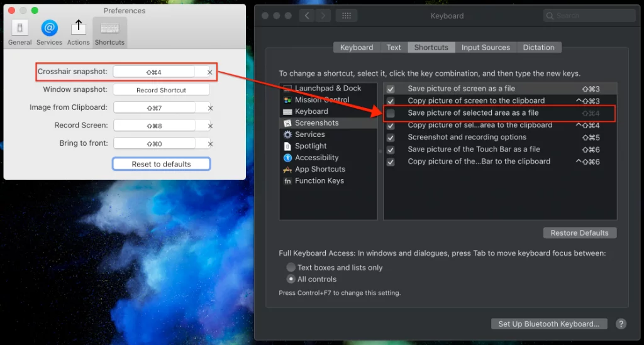Select Keyboard category in shortcuts list
This screenshot has width=644, height=345.
[328, 111]
